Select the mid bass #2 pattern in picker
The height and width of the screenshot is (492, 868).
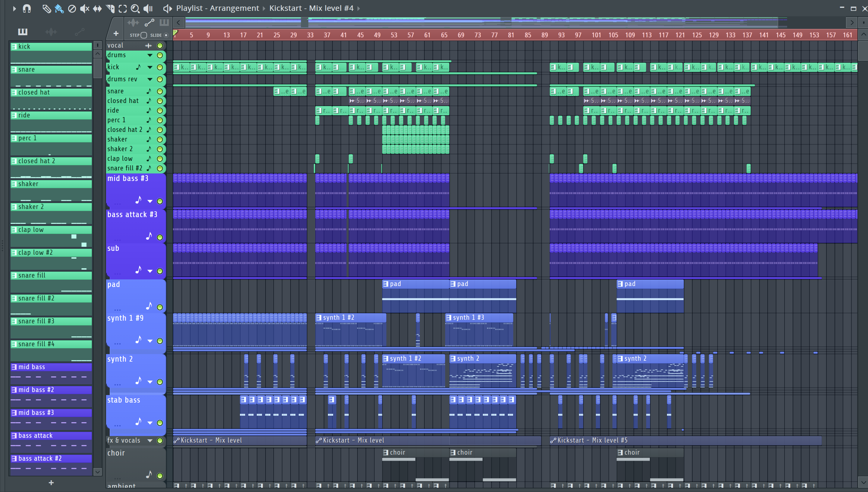51,396
